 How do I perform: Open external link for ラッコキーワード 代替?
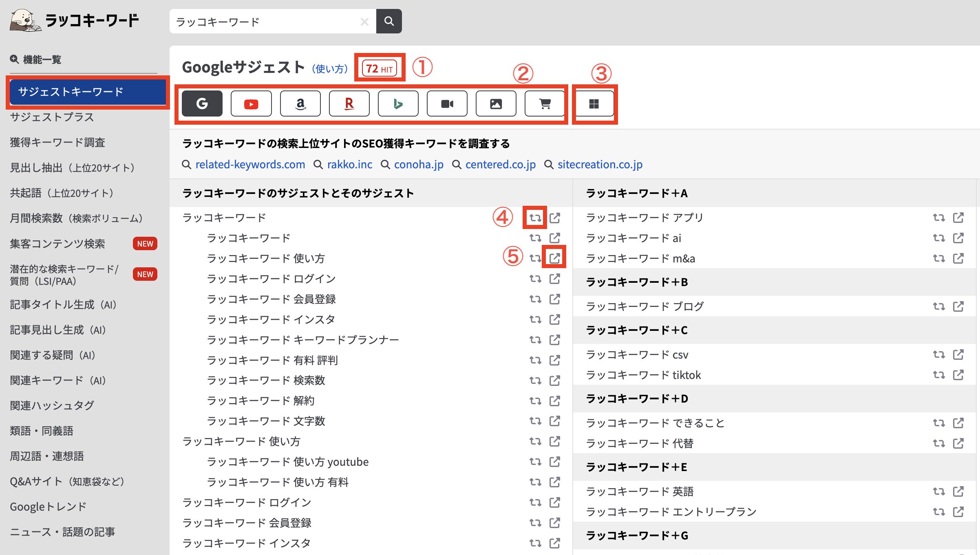(958, 443)
